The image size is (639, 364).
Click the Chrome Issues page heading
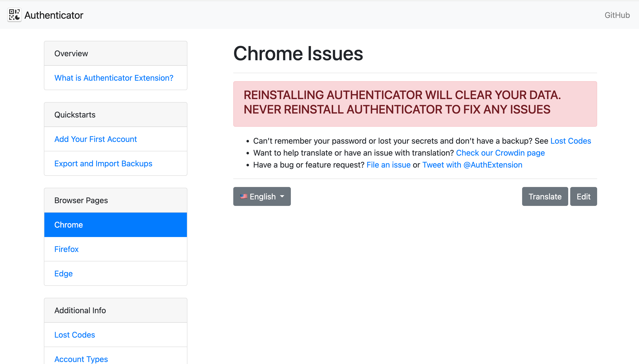coord(298,54)
